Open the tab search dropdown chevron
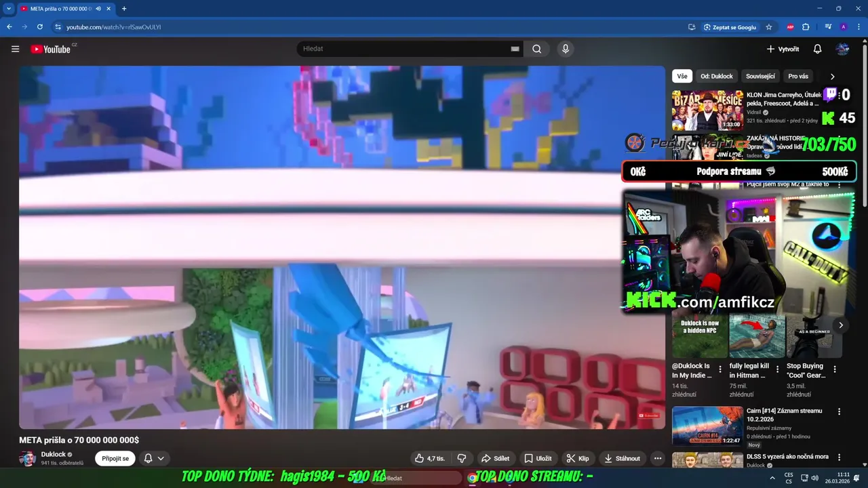This screenshot has height=488, width=868. point(9,9)
